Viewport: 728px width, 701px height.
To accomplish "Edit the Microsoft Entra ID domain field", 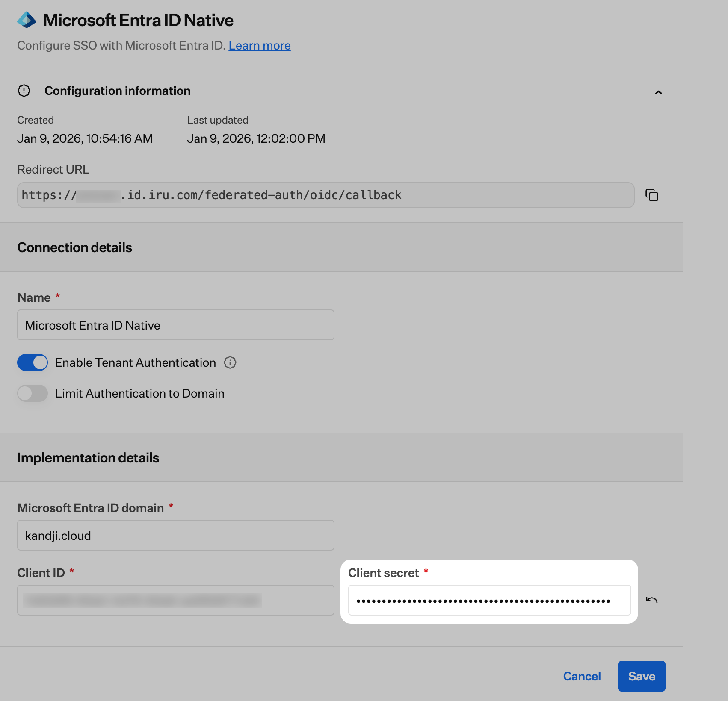I will point(176,535).
